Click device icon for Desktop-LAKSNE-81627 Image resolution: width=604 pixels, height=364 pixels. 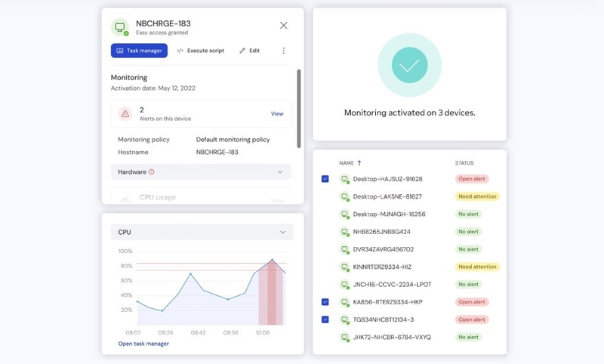pyautogui.click(x=344, y=196)
